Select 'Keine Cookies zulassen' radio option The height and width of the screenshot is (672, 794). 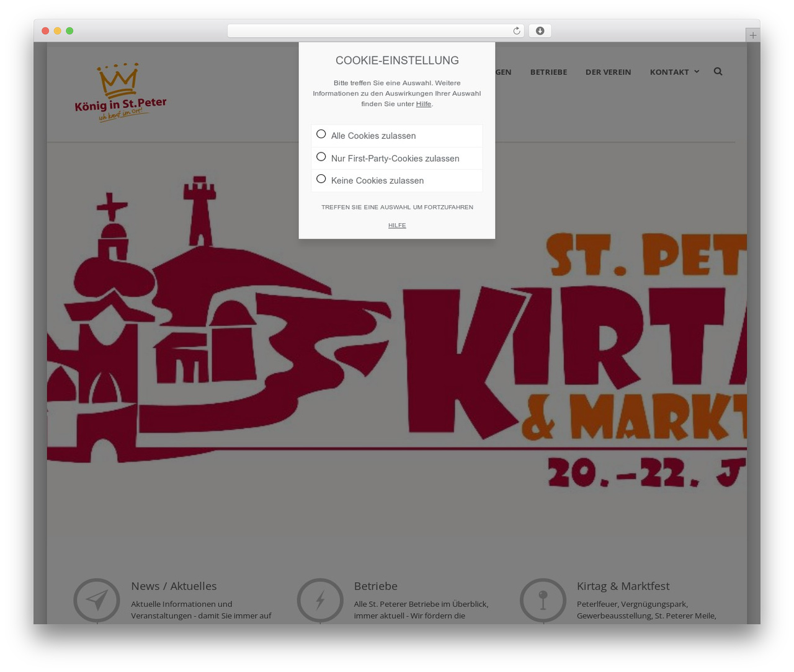pos(321,179)
